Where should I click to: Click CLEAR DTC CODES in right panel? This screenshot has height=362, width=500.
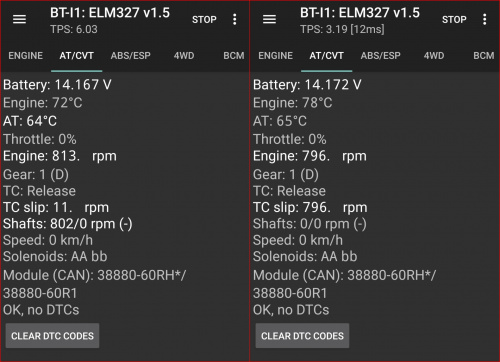[302, 336]
